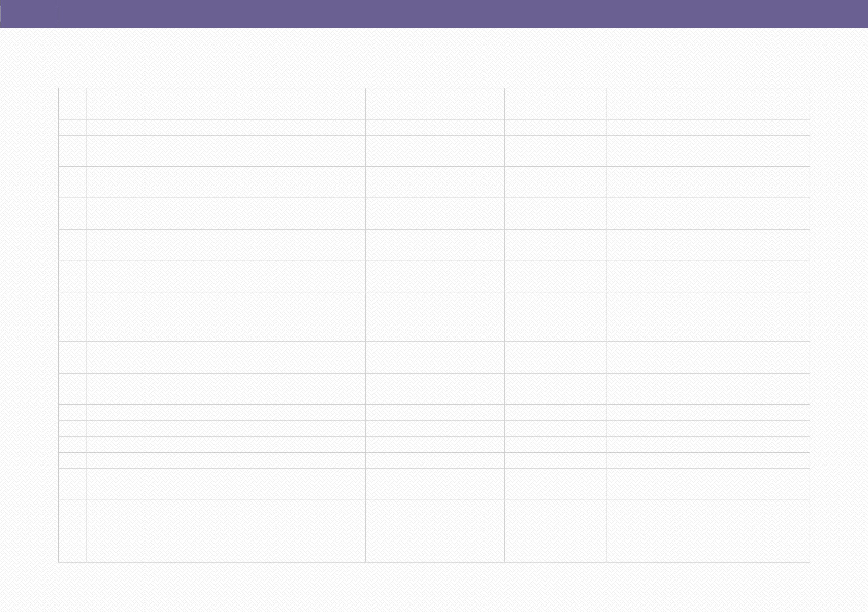Click the blank area above the table
Viewport: 868px width, 612px height.
pos(434,58)
